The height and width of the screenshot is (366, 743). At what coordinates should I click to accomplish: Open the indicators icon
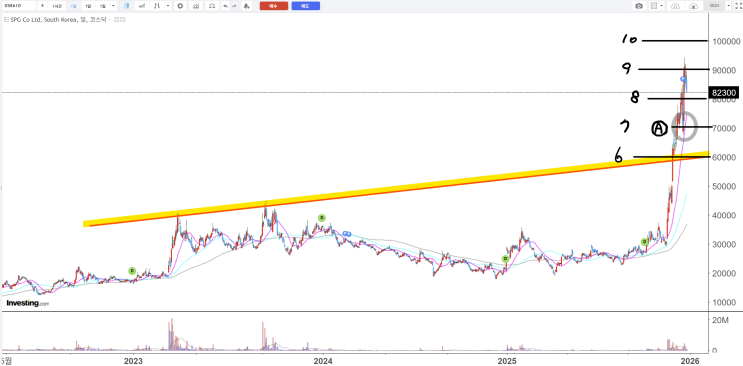click(x=196, y=6)
